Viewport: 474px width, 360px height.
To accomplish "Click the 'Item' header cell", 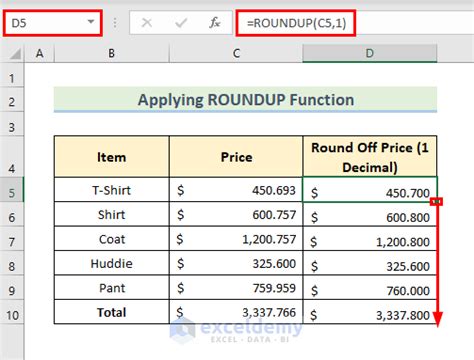I will (x=112, y=156).
